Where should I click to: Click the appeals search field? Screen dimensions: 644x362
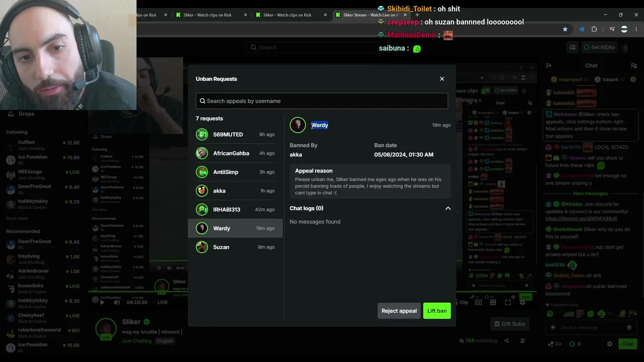[322, 101]
